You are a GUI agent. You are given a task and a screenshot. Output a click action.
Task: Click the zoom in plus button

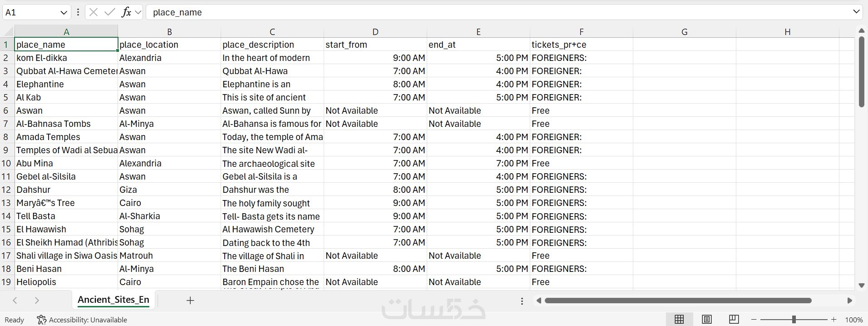[833, 320]
